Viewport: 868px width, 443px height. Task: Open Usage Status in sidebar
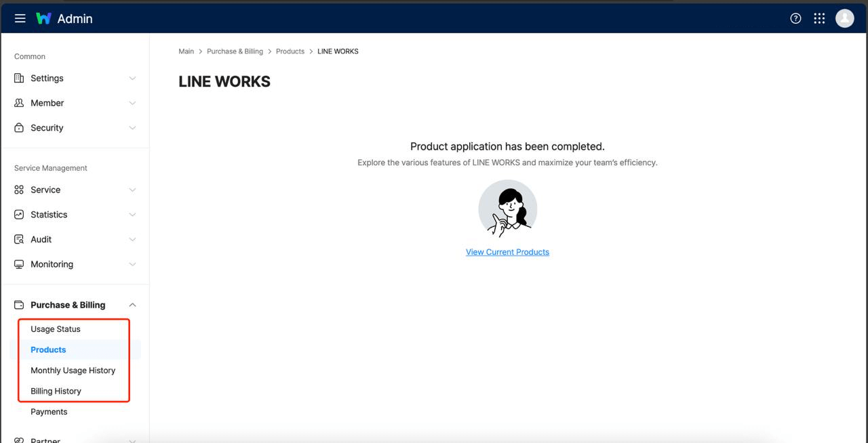click(x=56, y=329)
